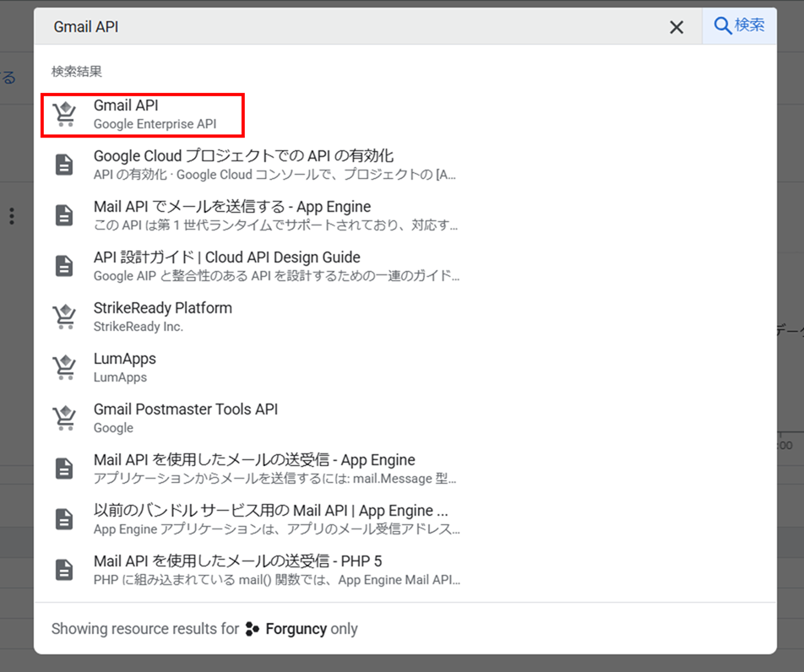The image size is (804, 672).
Task: Click the Google Enterprise API subtitle
Action: [155, 124]
